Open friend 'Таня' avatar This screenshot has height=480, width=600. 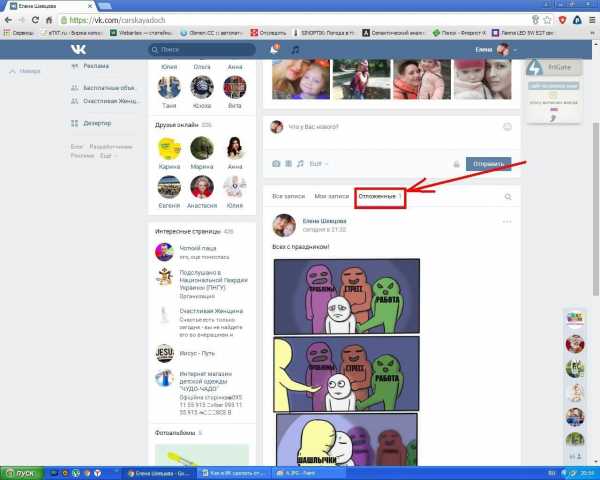click(x=169, y=87)
